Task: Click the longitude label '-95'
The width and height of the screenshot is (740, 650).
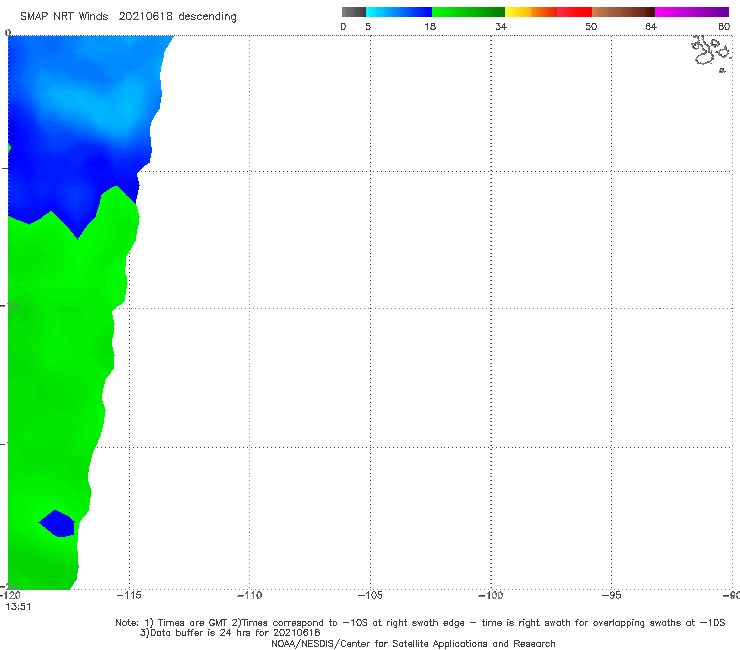Action: (x=611, y=595)
